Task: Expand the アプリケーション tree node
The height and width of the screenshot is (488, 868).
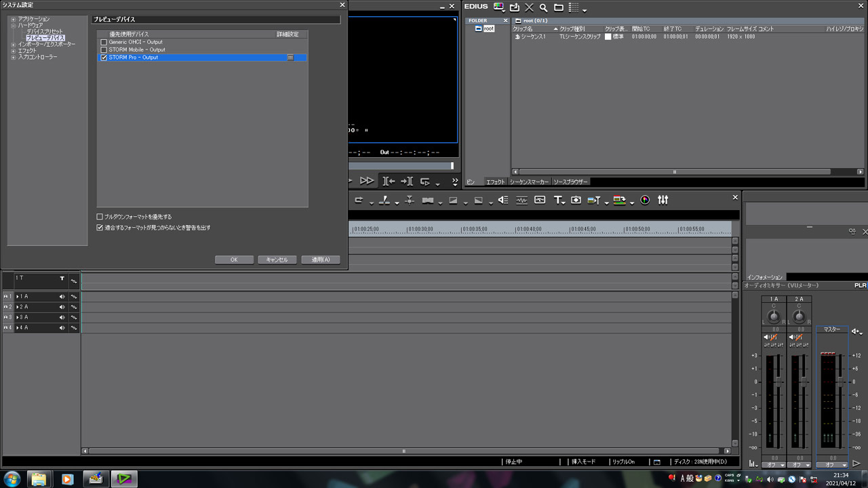Action: tap(13, 19)
